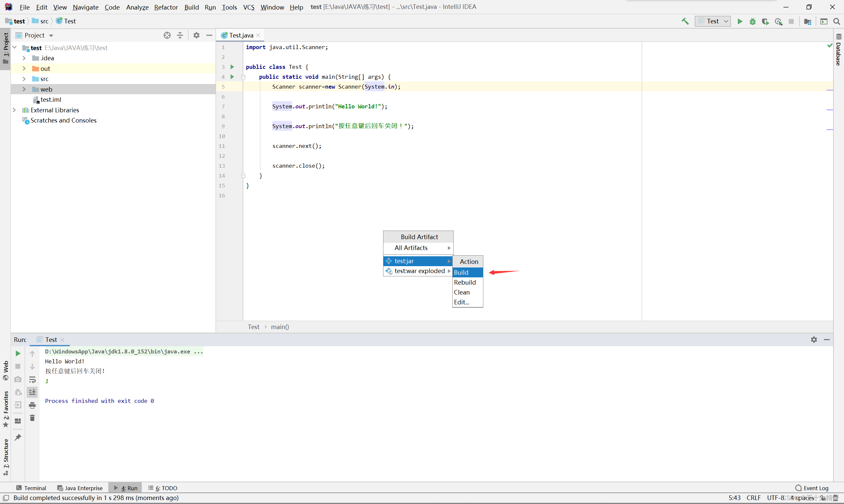Clear console with trash icon
844x504 pixels.
pos(32,418)
